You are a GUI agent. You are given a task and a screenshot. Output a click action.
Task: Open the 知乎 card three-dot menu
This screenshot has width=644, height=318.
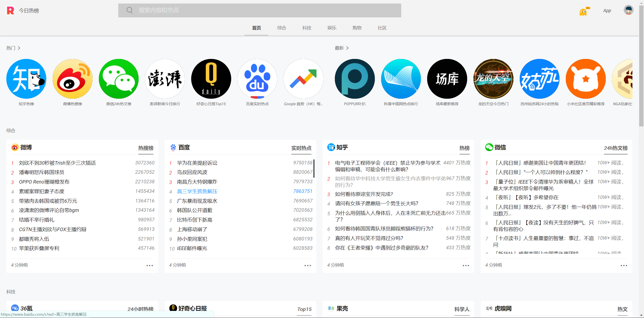pos(466,265)
